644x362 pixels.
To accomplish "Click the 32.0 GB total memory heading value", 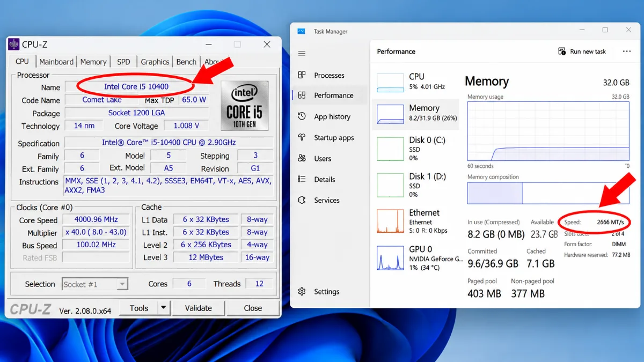I will click(616, 83).
